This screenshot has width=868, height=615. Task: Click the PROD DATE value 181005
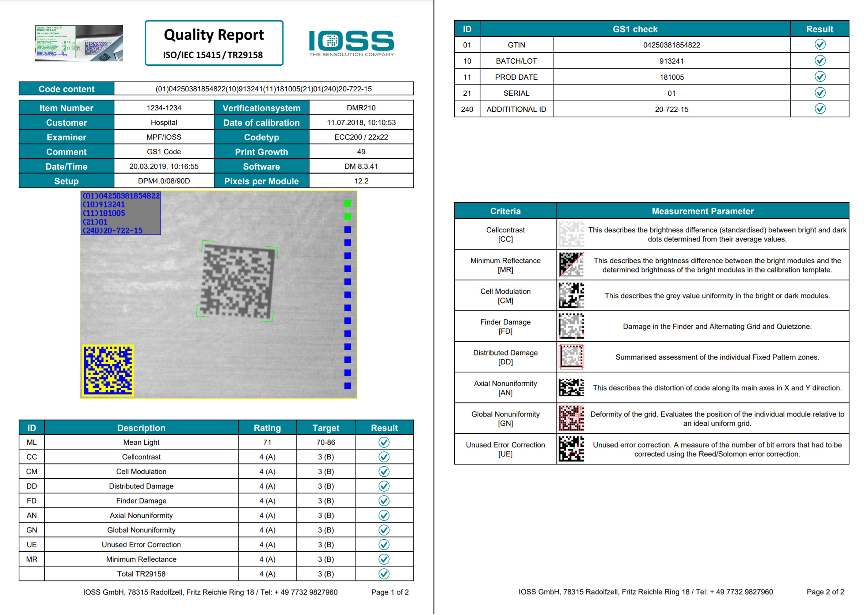[672, 77]
